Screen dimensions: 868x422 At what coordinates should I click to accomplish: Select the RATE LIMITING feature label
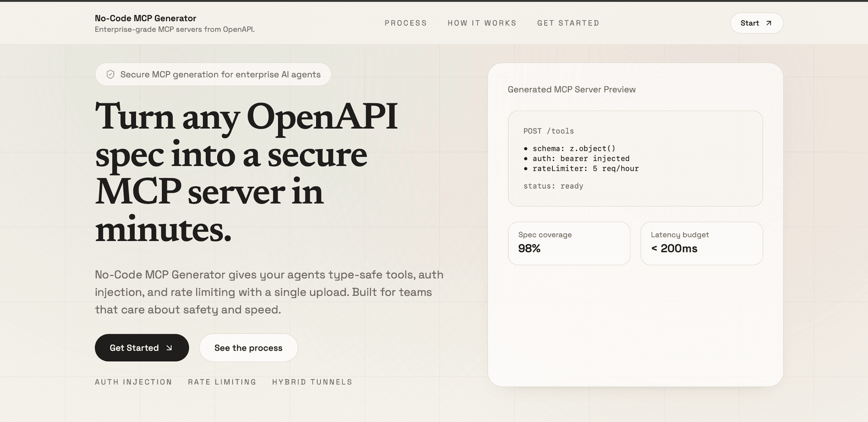coord(222,382)
